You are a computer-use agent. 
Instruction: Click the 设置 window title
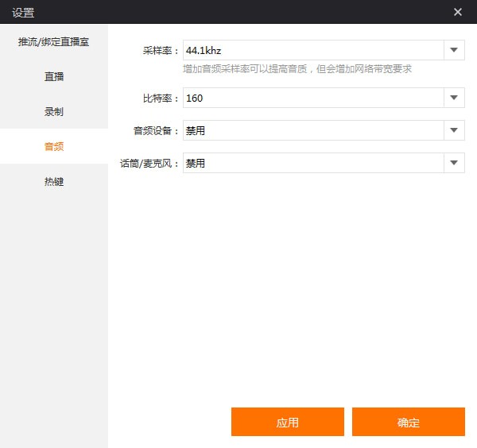coord(23,13)
